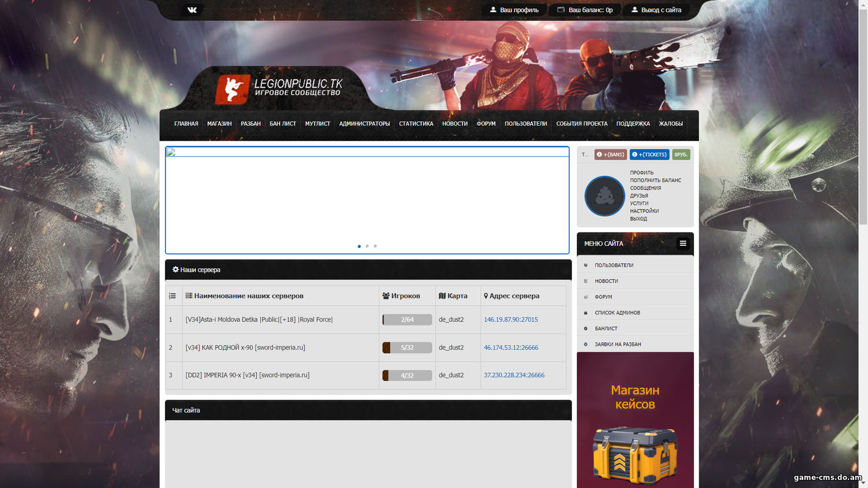Click Список админов text in sidebar menu
This screenshot has width=868, height=488.
point(617,313)
